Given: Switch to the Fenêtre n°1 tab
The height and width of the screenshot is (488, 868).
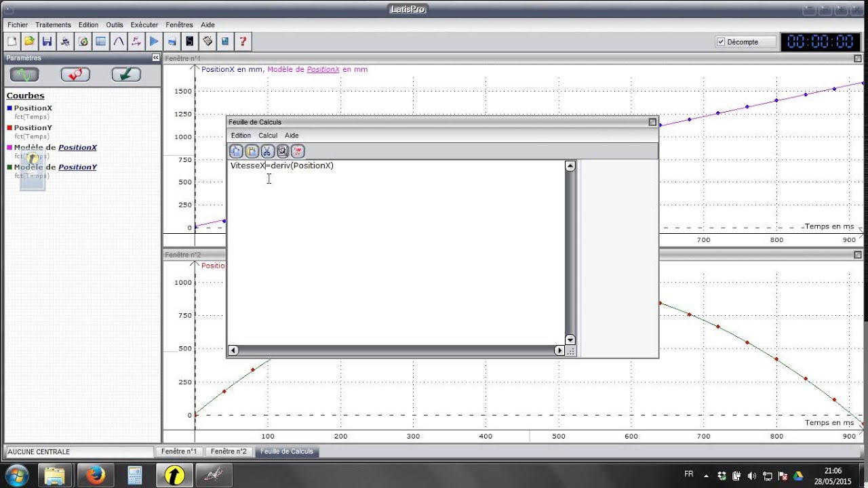Looking at the screenshot, I should pos(180,451).
